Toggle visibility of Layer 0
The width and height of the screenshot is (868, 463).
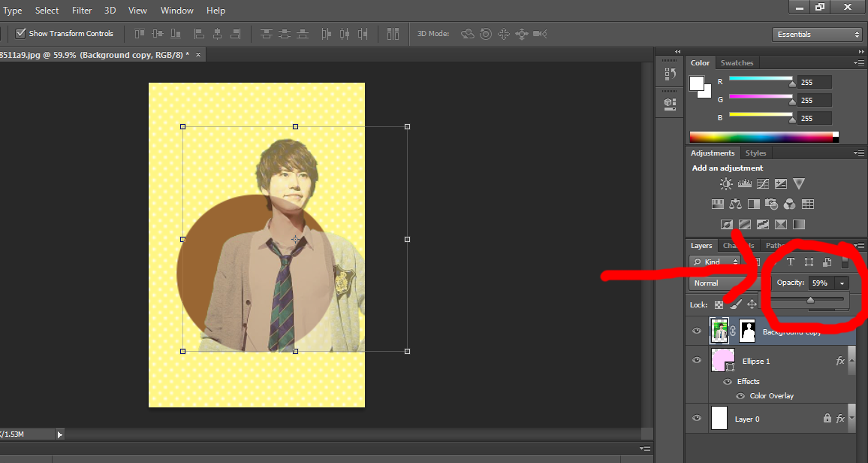click(697, 419)
